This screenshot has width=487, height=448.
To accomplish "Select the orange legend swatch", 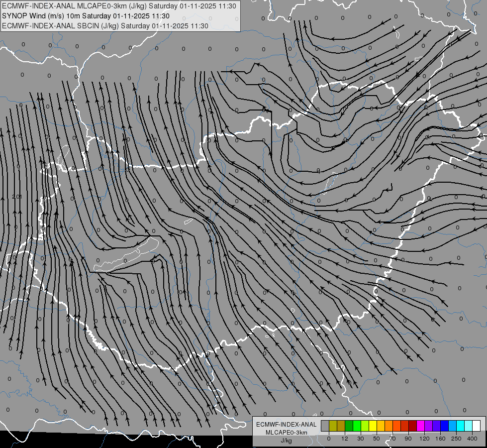I will (x=389, y=426).
